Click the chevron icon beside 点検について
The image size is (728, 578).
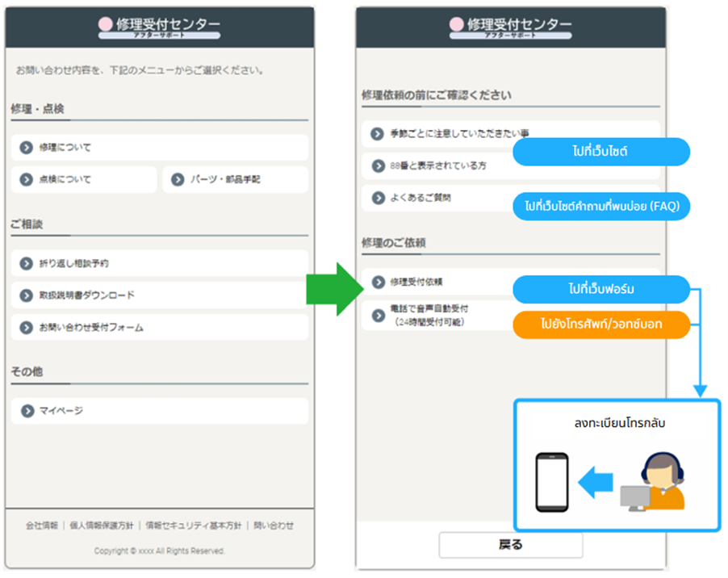(x=27, y=180)
